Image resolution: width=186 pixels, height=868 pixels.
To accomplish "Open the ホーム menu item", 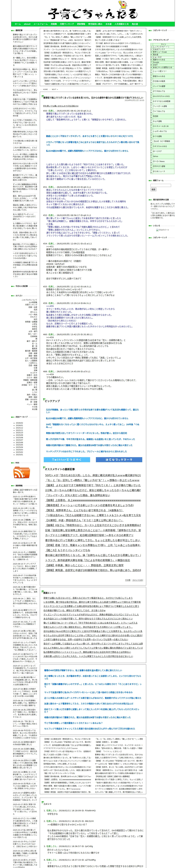I will (x=18, y=24).
